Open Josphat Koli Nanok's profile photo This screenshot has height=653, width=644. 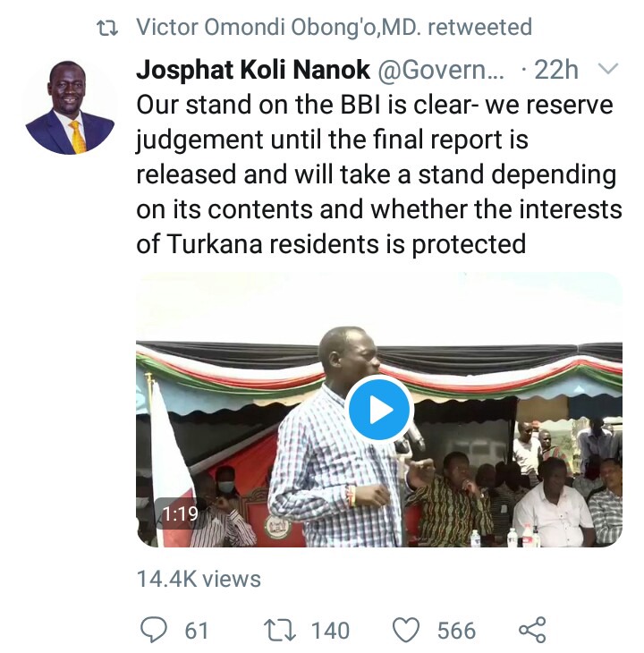point(70,106)
